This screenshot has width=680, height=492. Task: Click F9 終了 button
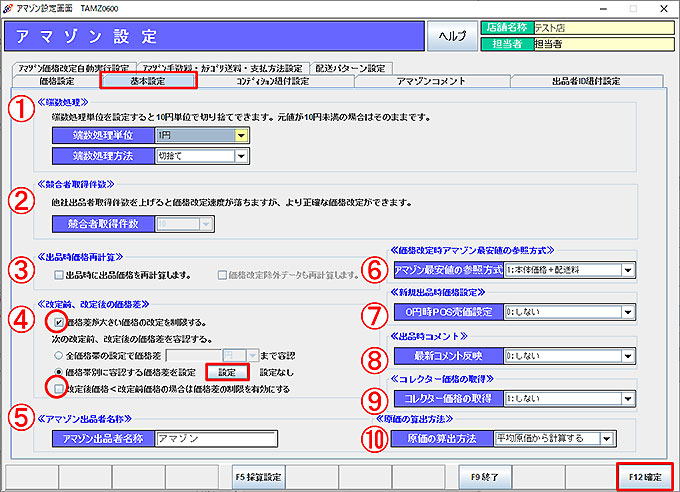[485, 477]
